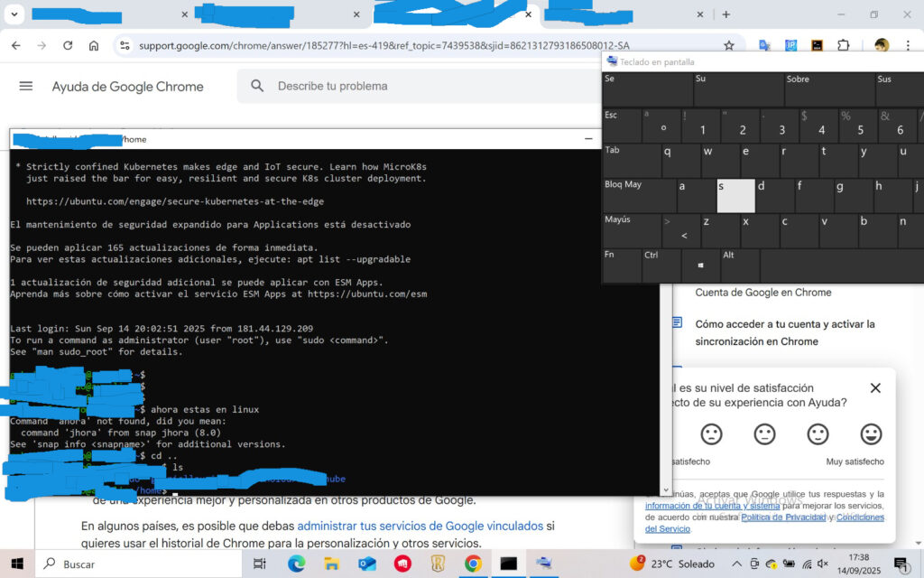Tap the less-than key beside Mayús
The width and height of the screenshot is (924, 578).
pos(680,230)
